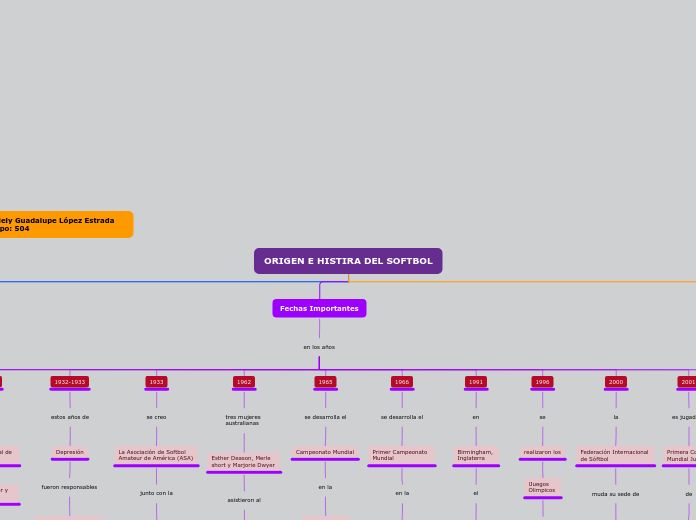Image resolution: width=696 pixels, height=520 pixels.
Task: Select the 1996 year node
Action: click(542, 382)
